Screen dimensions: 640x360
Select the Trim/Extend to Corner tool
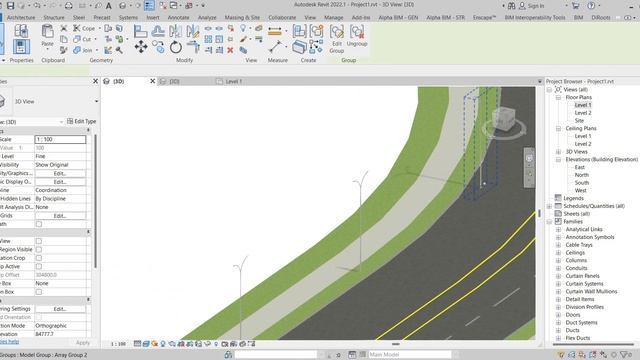coord(193,47)
